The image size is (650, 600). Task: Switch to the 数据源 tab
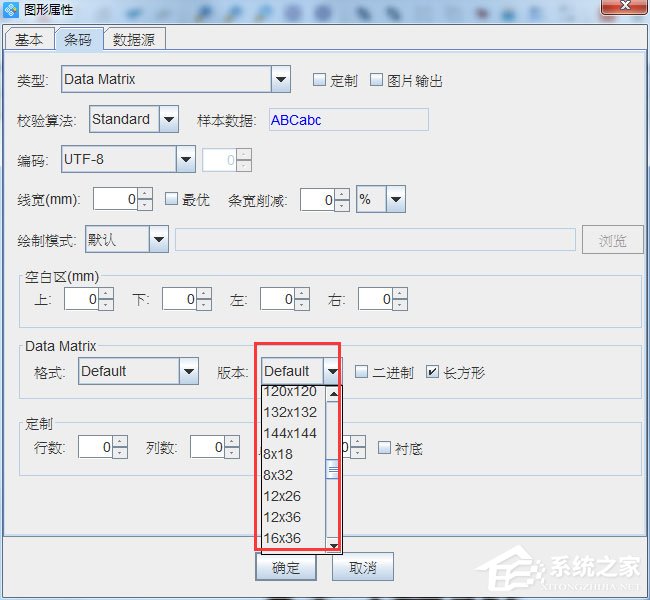pyautogui.click(x=134, y=39)
